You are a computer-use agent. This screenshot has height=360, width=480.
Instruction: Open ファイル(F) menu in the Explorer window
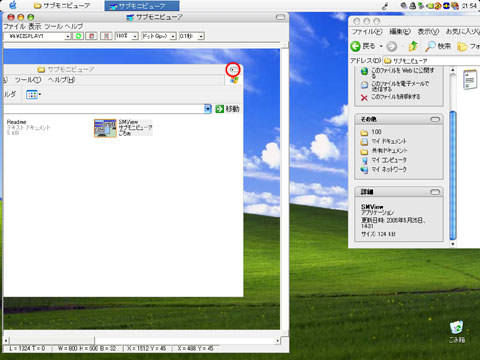(367, 32)
